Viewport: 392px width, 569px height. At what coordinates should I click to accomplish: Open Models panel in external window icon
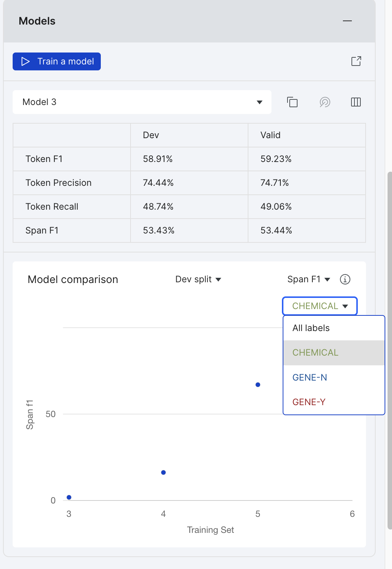tap(356, 61)
